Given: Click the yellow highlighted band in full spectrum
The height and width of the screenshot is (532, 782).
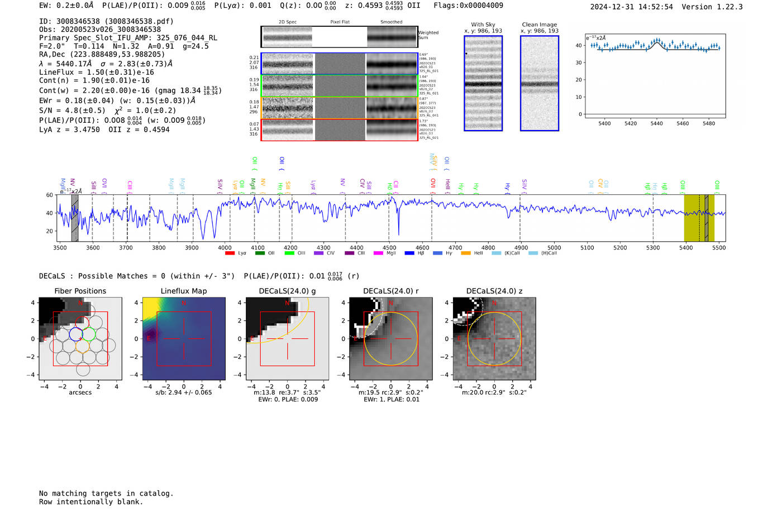Looking at the screenshot, I should click(x=699, y=218).
